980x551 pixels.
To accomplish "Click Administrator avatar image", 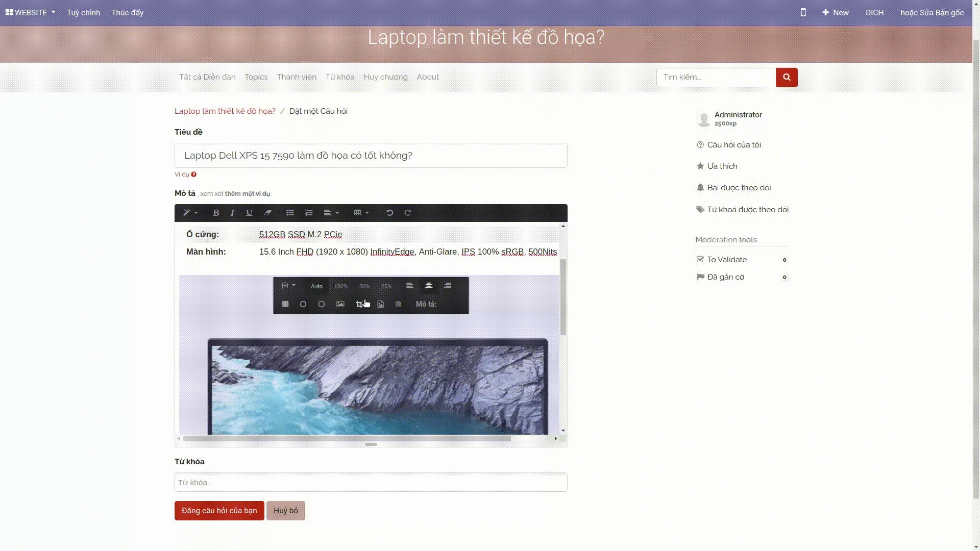I will click(704, 119).
